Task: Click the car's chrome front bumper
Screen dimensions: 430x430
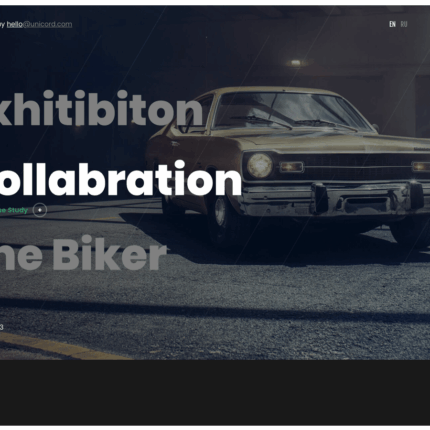Action: click(335, 200)
